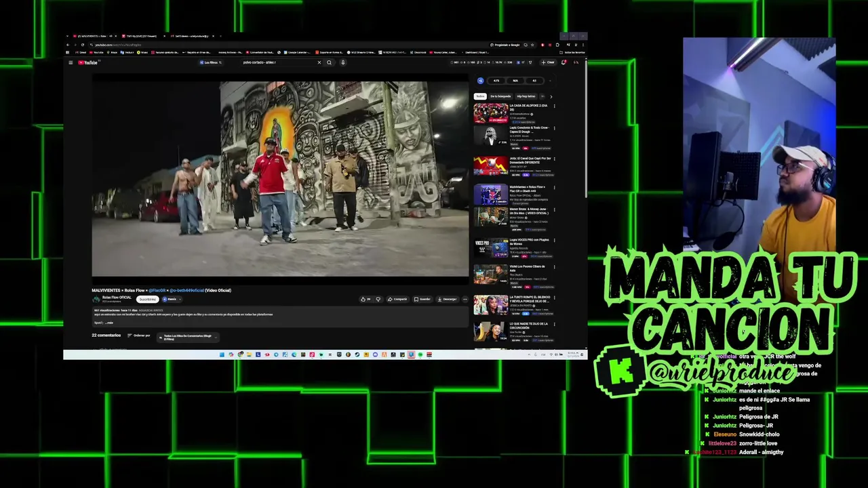Open LA CASA DE ALOFOKE 2 video thumbnail

[491, 113]
